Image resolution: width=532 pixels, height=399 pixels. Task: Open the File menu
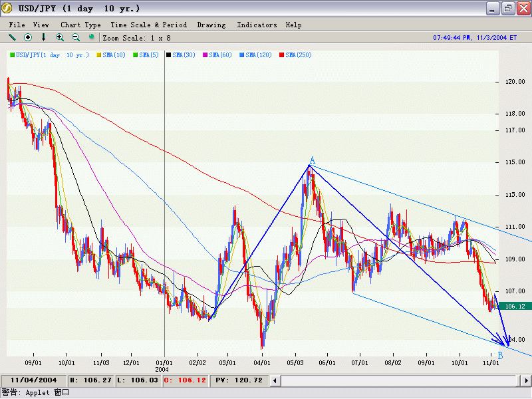pos(17,25)
